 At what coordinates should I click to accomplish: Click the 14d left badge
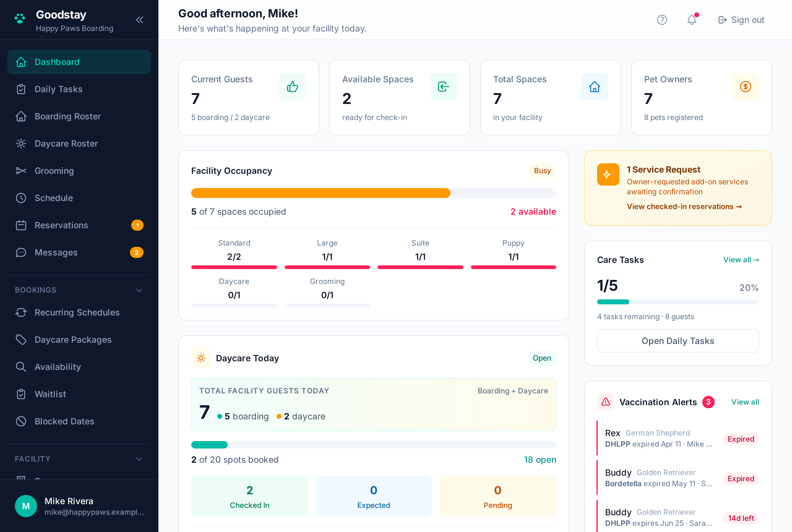pyautogui.click(x=741, y=518)
